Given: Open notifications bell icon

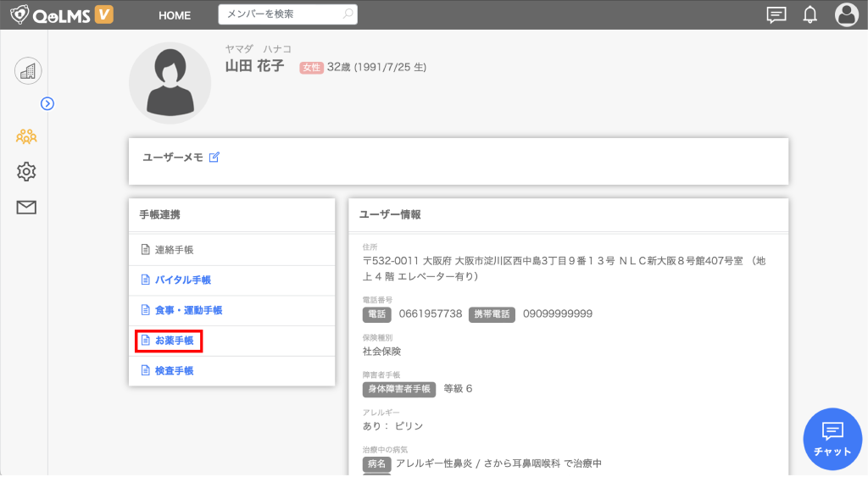Looking at the screenshot, I should tap(810, 14).
